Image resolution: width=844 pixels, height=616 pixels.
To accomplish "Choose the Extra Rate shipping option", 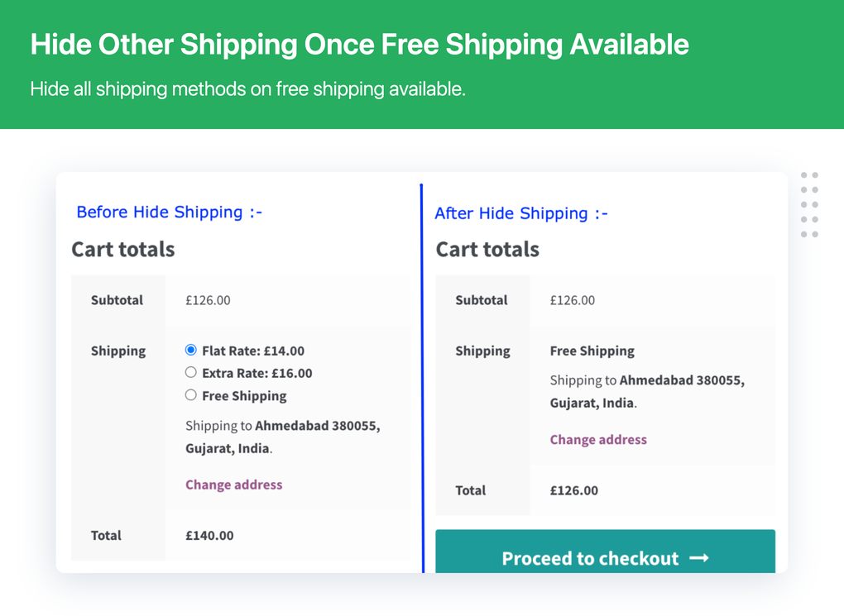I will 190,373.
